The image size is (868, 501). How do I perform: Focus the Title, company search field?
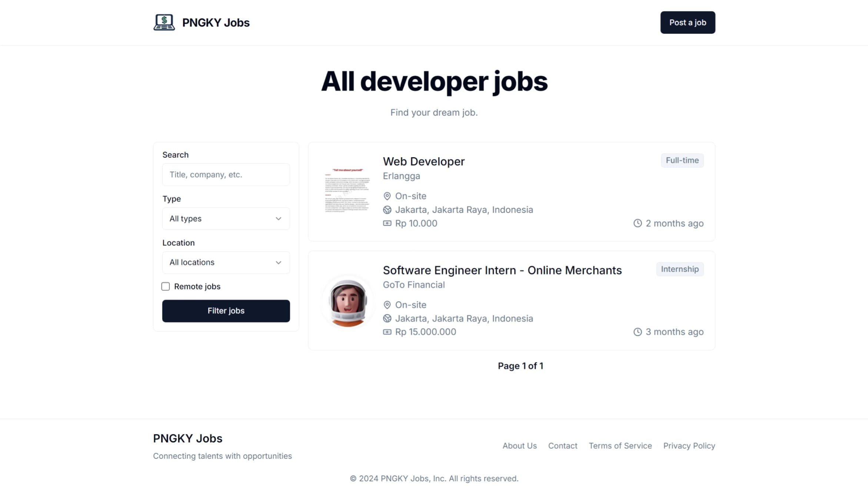click(x=226, y=175)
